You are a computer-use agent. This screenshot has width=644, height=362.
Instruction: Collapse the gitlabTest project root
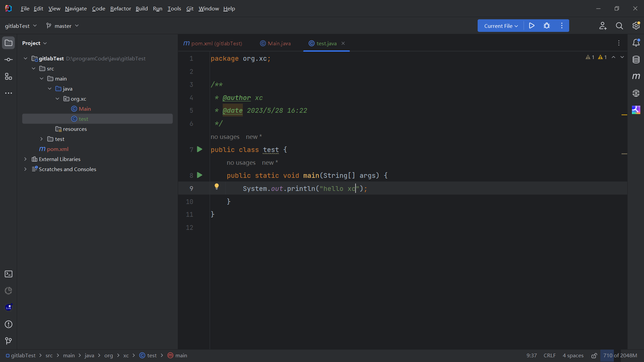pos(25,58)
